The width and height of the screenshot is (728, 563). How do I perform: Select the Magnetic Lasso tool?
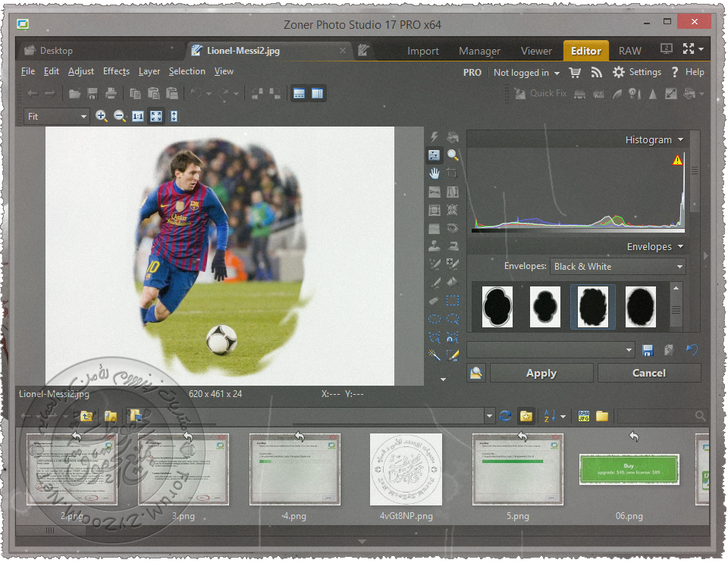tap(453, 337)
